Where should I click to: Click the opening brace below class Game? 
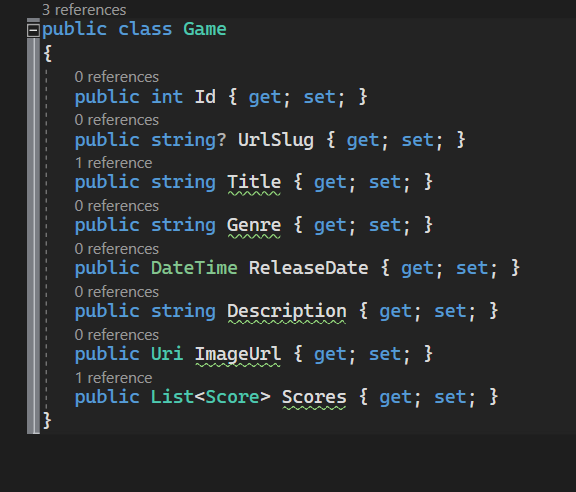click(x=48, y=54)
